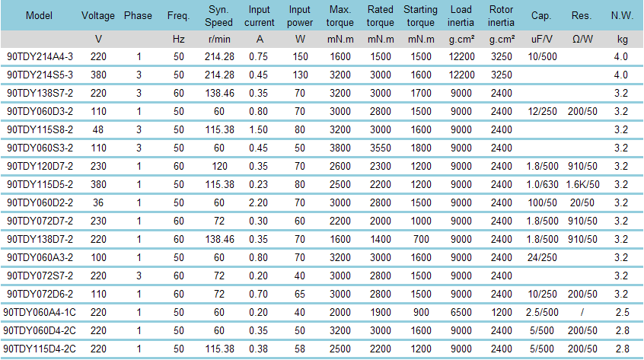Viewport: 644px width, 360px height.
Task: Select the 'Load inertia' column header
Action: point(461,16)
